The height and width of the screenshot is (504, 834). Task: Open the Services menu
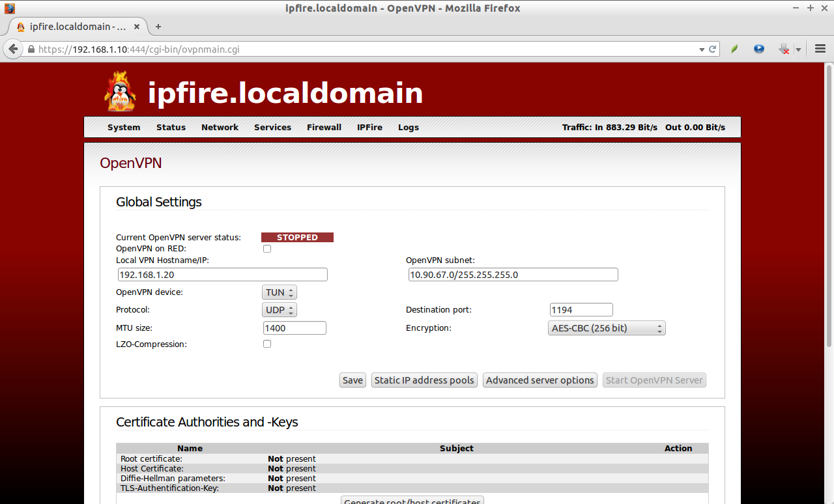point(272,128)
